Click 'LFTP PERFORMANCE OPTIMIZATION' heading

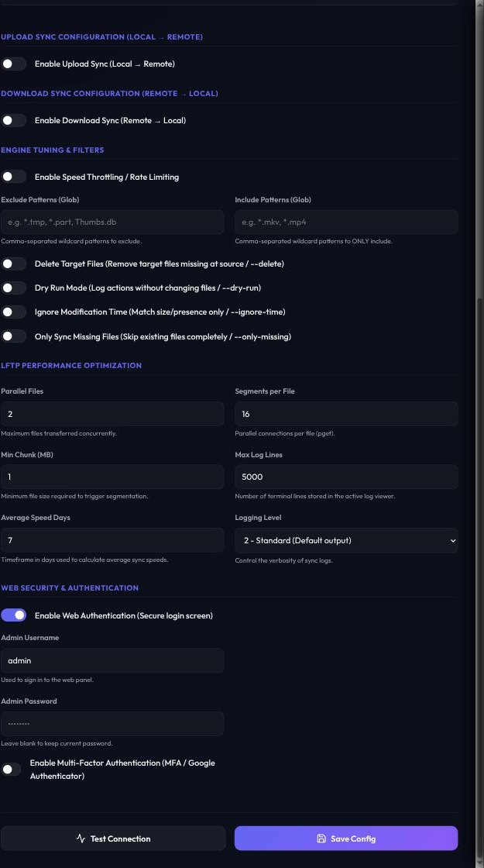tap(71, 365)
